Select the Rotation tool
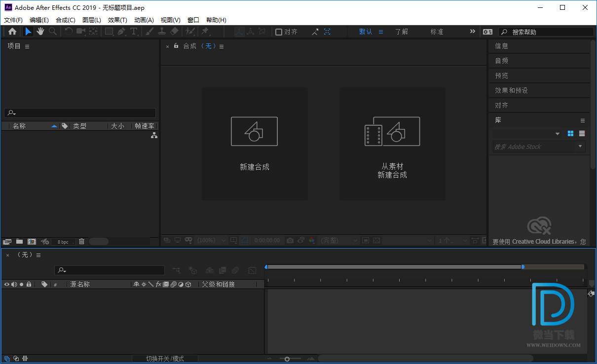The height and width of the screenshot is (364, 597). pos(69,32)
